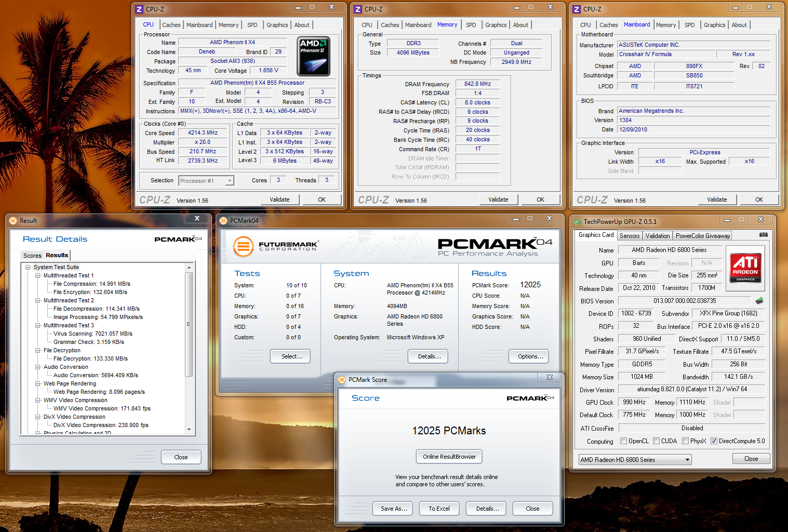Click the '12025 PCMarks' score text
Screen dimensions: 788x532
449,431
